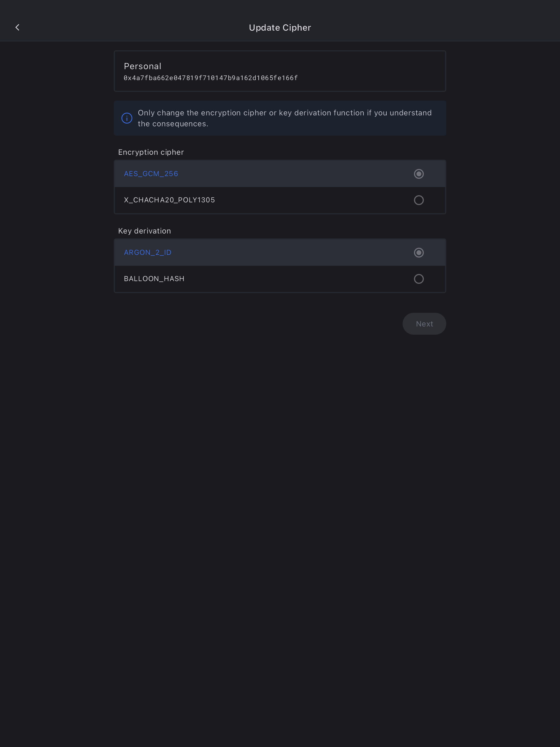Screen dimensions: 560x747
Task: Click the 'Only change the encryption cipher' text
Action: [x=284, y=113]
